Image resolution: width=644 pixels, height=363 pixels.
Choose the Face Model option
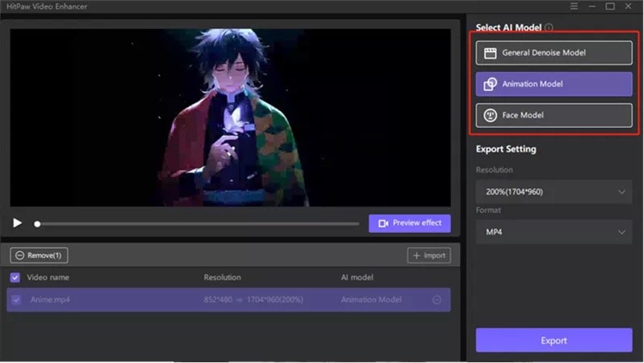[554, 115]
